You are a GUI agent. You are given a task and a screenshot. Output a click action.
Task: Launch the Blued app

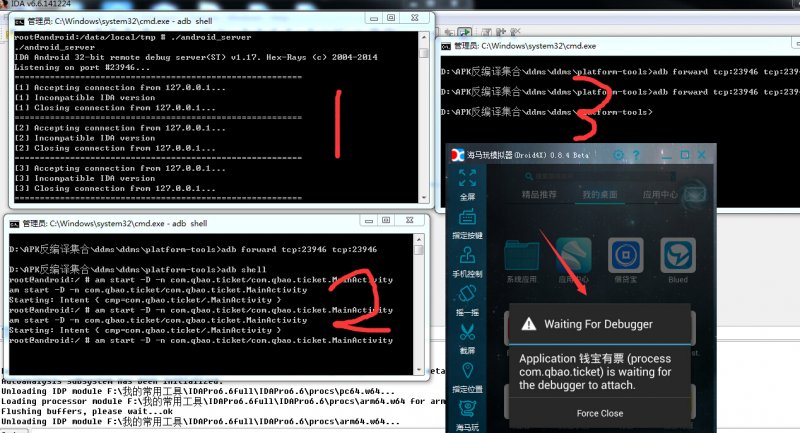tap(678, 255)
